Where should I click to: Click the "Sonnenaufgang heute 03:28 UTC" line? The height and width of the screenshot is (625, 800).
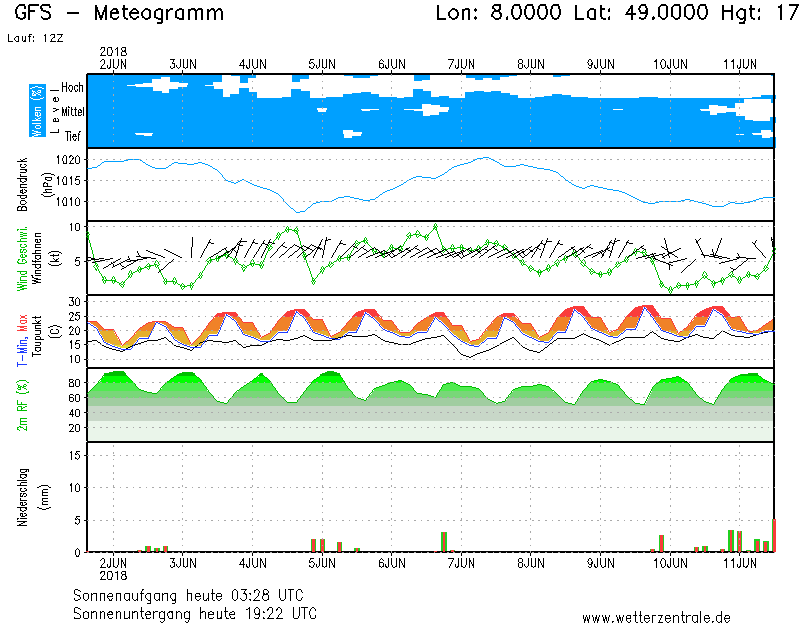(x=188, y=595)
